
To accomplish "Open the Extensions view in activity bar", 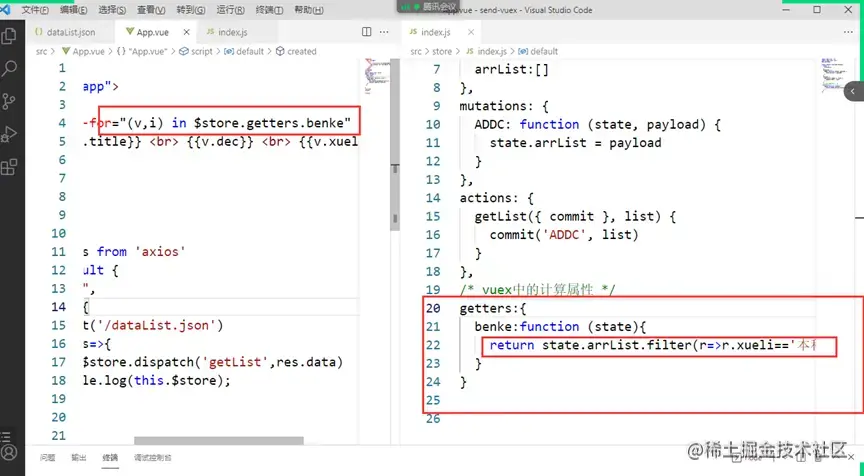I will 9,167.
